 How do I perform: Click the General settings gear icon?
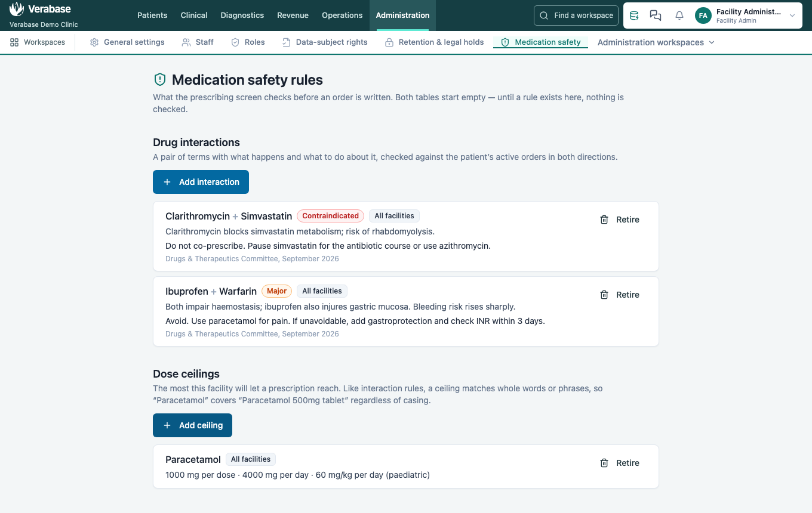[x=94, y=42]
